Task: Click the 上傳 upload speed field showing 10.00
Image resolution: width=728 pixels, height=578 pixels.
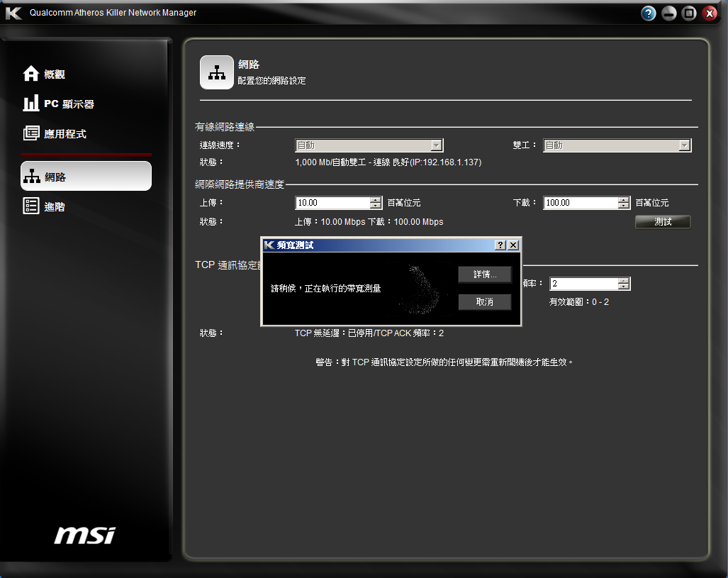Action: pos(333,203)
